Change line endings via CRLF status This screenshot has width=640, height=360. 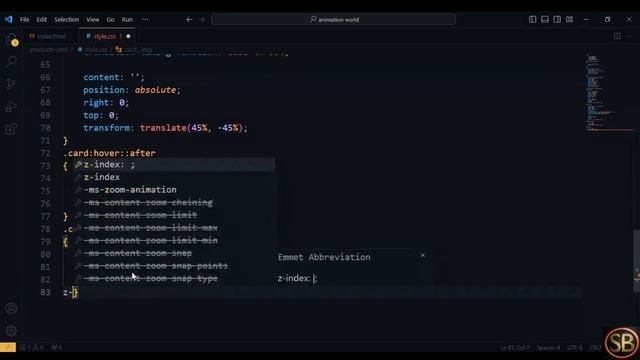click(595, 348)
